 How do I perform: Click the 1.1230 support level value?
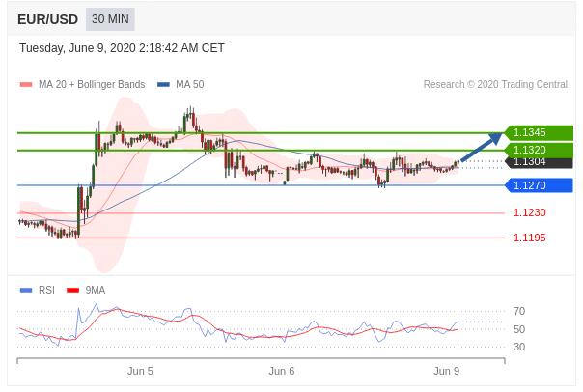tap(530, 212)
